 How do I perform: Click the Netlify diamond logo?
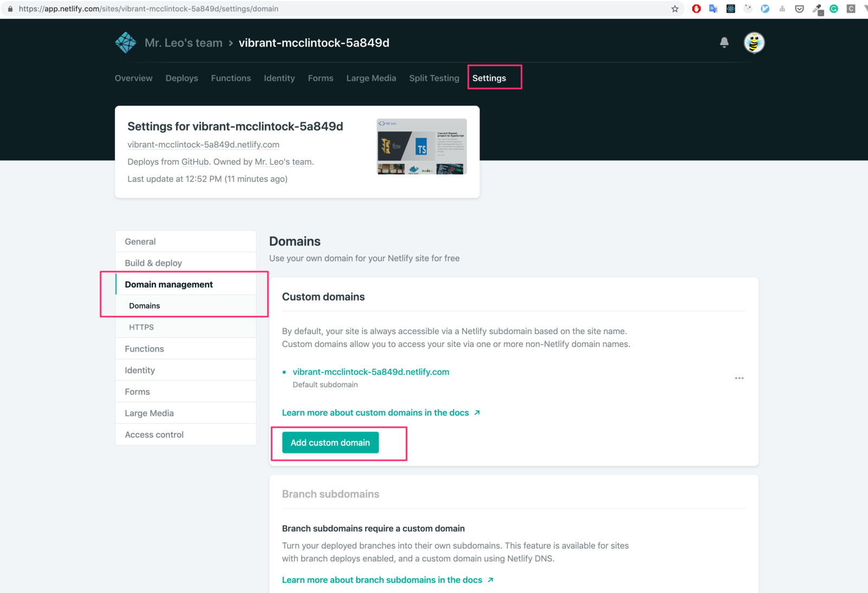coord(126,42)
